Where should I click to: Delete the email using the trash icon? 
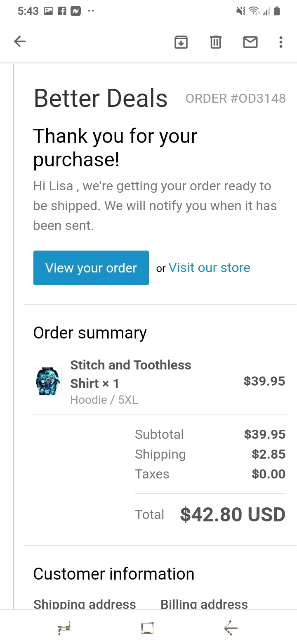216,42
